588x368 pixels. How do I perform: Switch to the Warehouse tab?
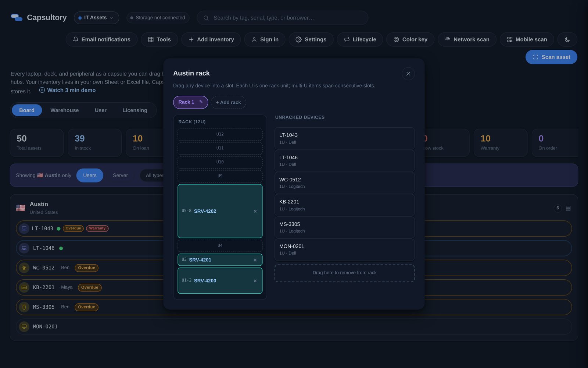pos(65,110)
